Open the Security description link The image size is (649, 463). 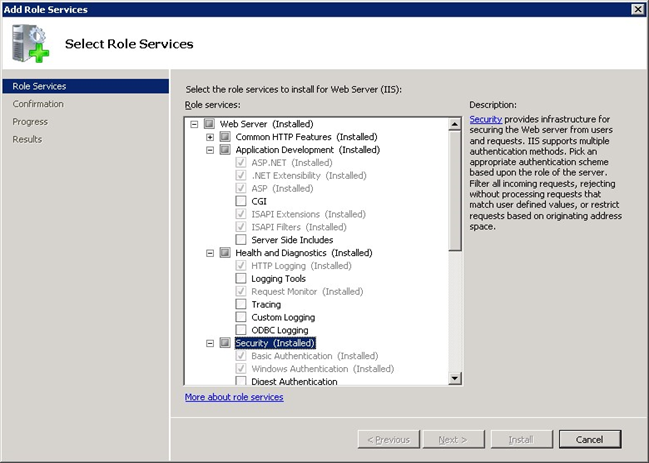click(486, 119)
